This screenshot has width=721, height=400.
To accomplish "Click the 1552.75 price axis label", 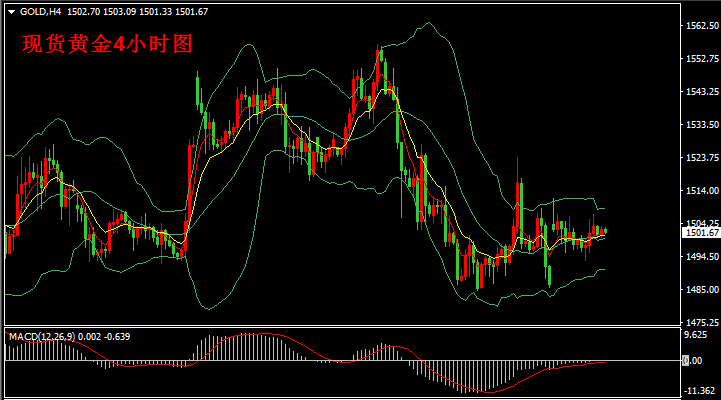I will (x=702, y=59).
